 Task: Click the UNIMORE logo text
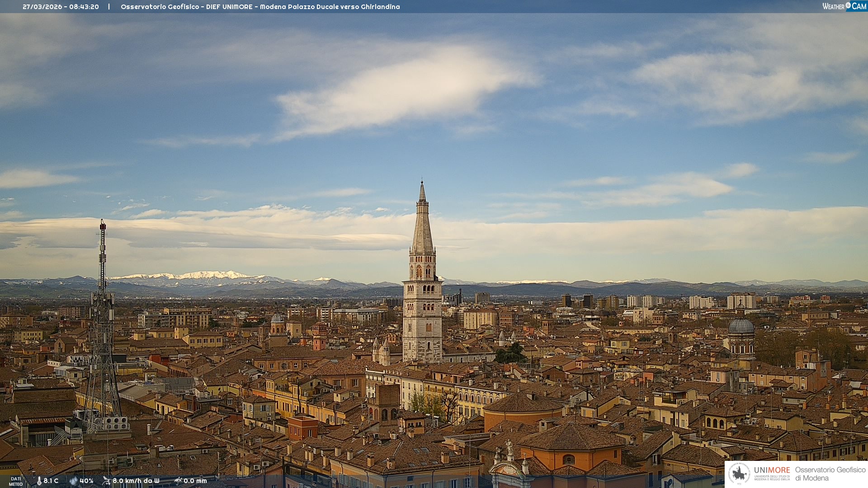(x=772, y=470)
